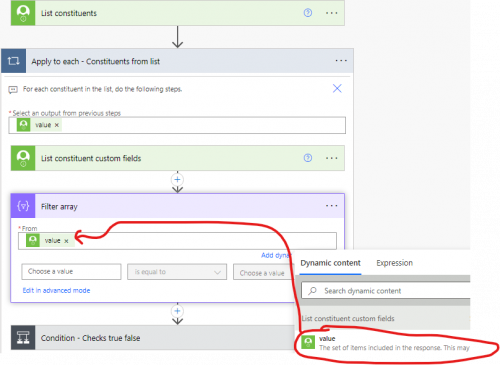500x365 pixels.
Task: Click the left Choose a value field
Action: click(71, 272)
